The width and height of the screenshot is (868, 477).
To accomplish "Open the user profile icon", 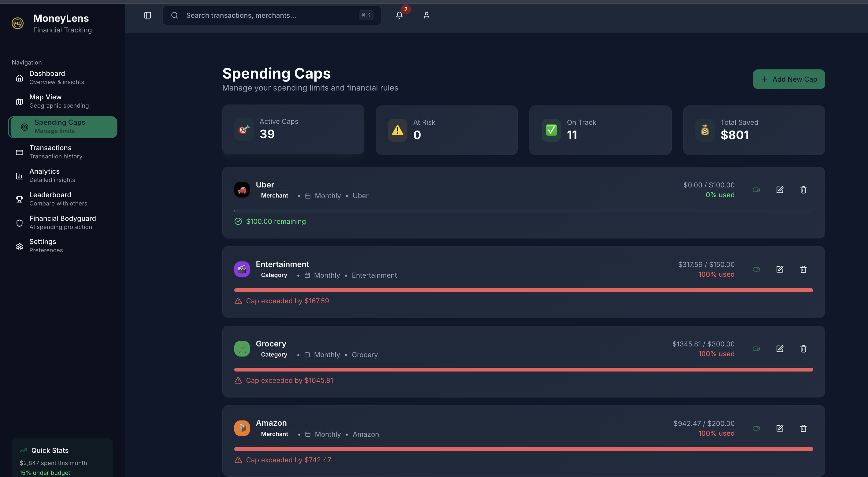I will tap(426, 15).
